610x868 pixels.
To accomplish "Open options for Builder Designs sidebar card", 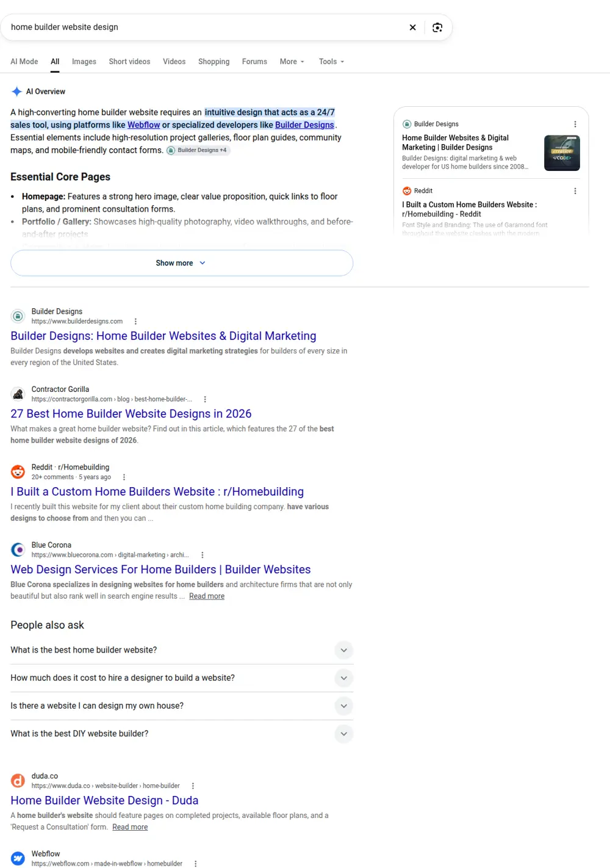I will [x=575, y=124].
